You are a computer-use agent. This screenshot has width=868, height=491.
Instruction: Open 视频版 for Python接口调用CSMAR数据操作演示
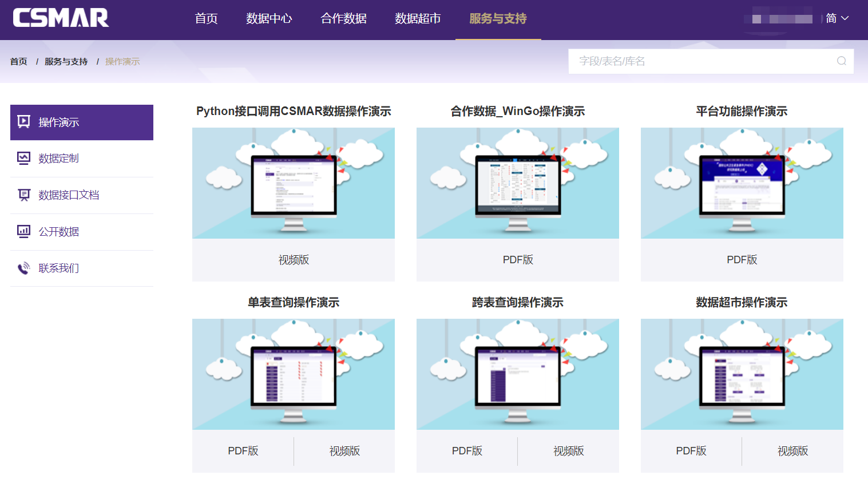click(294, 260)
